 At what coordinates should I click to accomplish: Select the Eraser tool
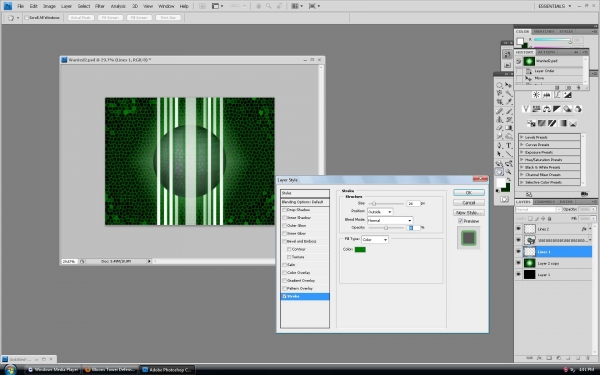[x=500, y=128]
